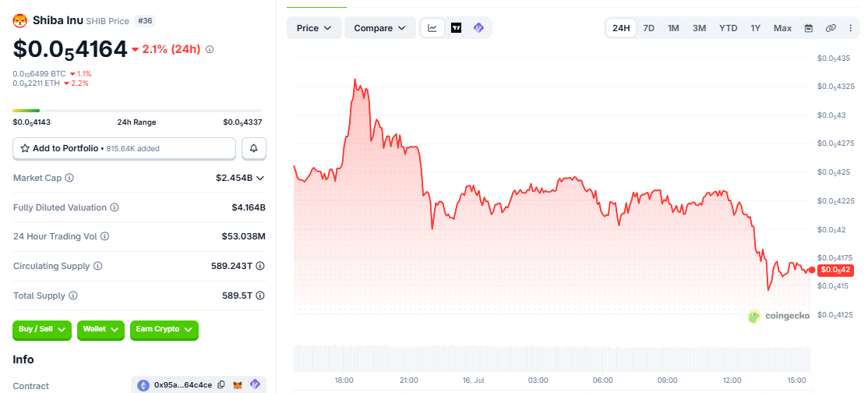Screen dimensions: 868x393
Task: Open the price info icon beside 24h change
Action: click(x=210, y=49)
